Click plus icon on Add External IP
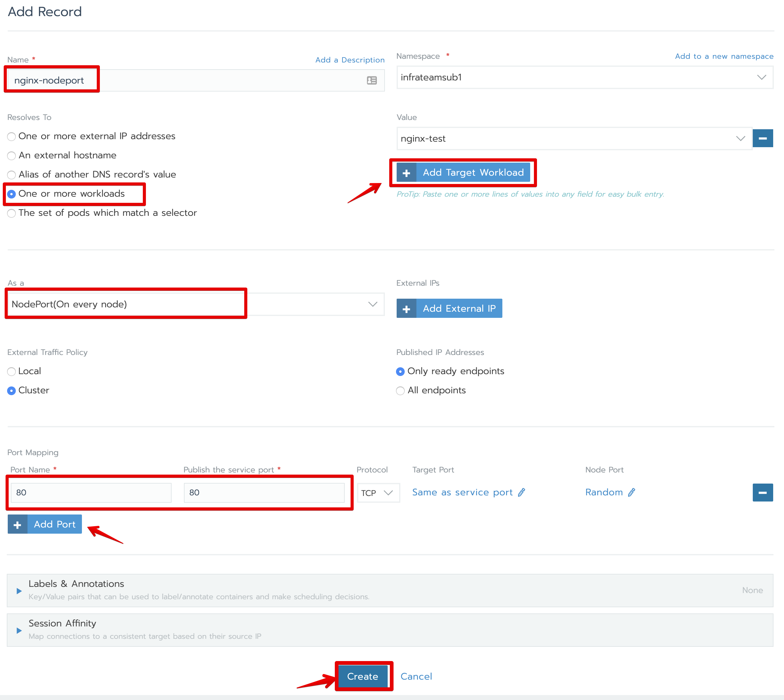Screen dimensions: 784x700 (407, 309)
